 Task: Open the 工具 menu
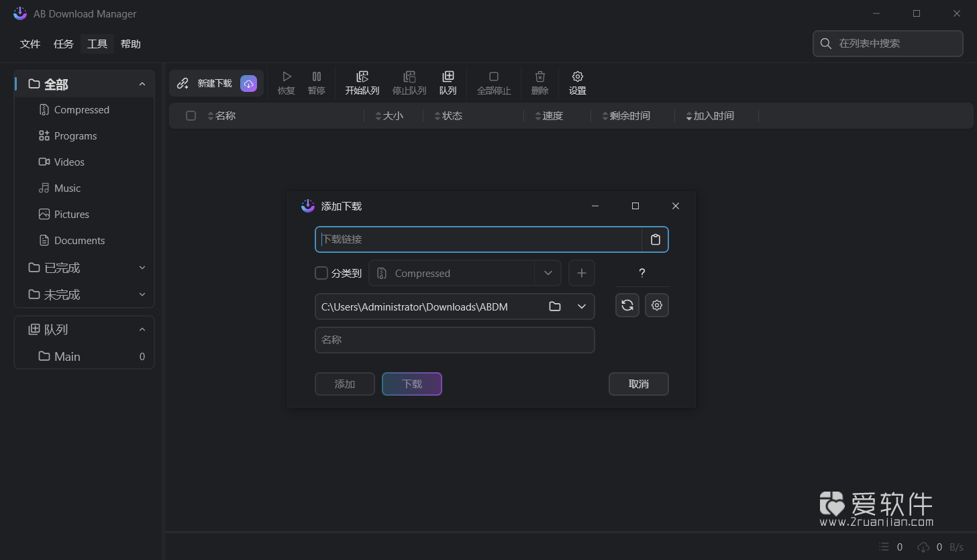point(97,44)
